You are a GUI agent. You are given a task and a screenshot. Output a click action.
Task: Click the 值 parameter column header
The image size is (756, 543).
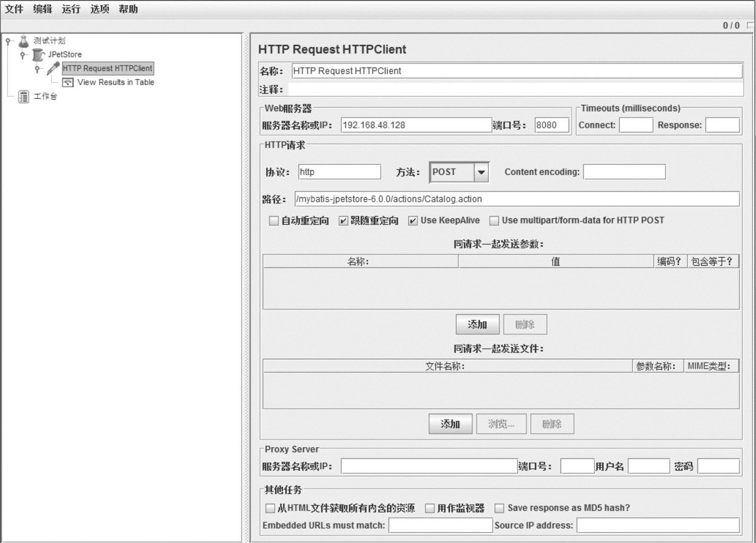[556, 262]
